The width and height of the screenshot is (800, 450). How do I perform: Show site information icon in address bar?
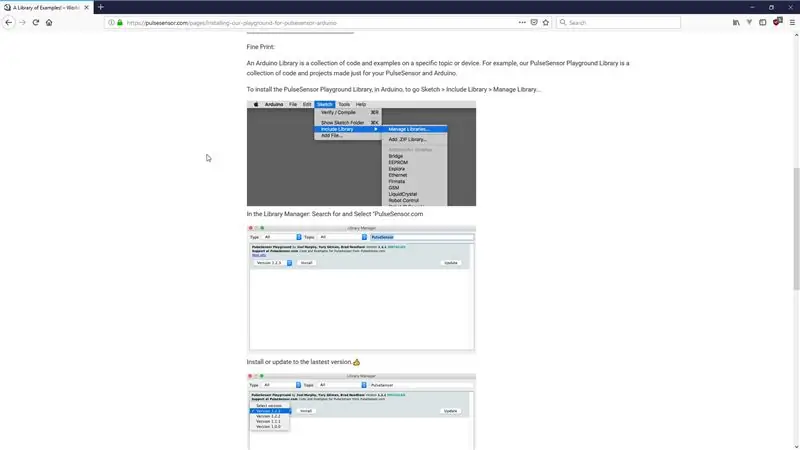coord(111,22)
